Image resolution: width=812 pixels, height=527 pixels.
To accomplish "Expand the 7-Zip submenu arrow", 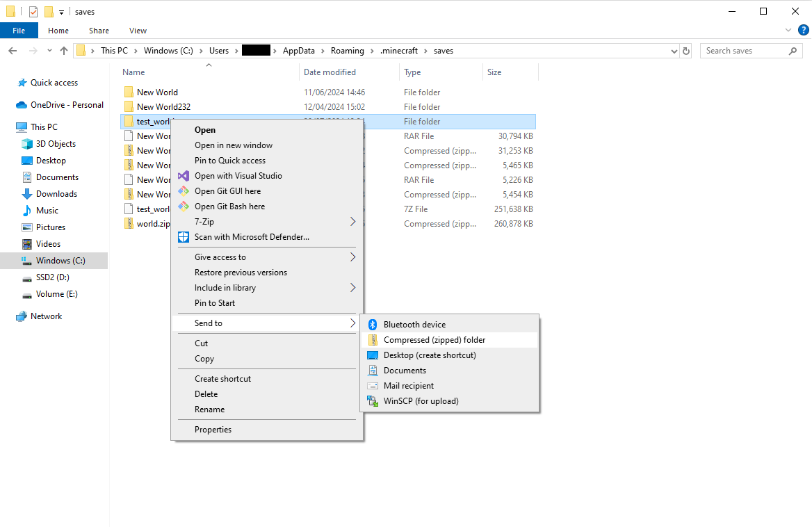I will pyautogui.click(x=352, y=222).
